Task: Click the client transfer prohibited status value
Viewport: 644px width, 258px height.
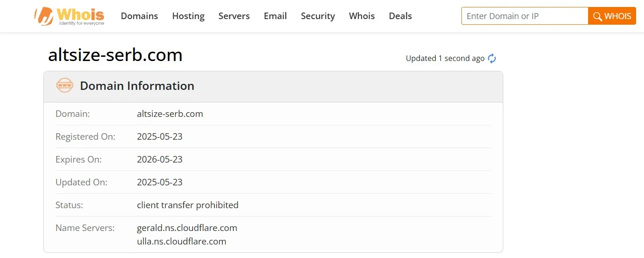Action: click(187, 205)
